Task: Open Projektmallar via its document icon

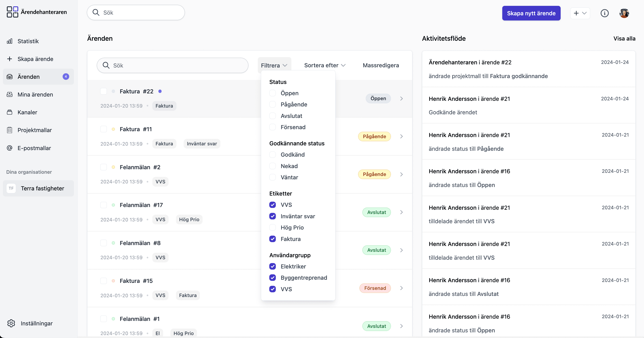Action: (9, 130)
